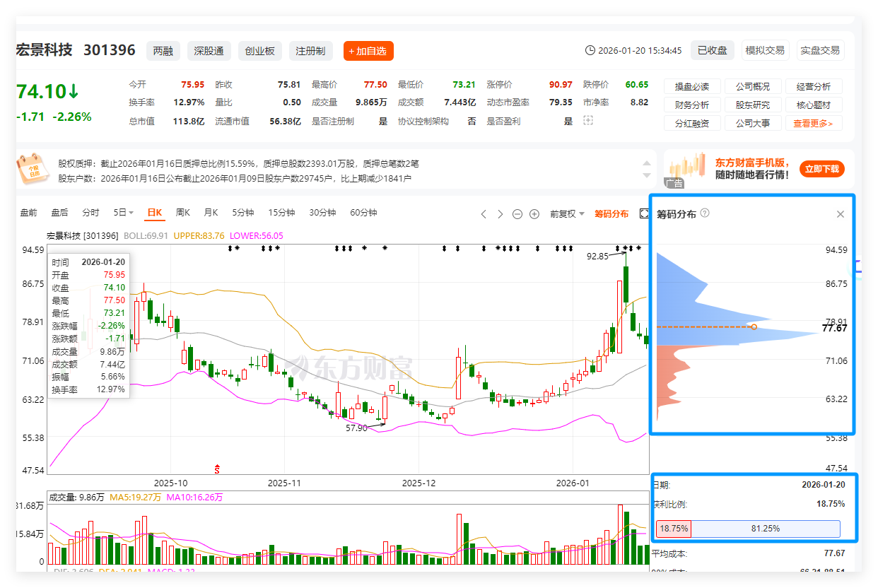Click the 57.90 low price label
Screen dimensions: 878x588
(356, 428)
